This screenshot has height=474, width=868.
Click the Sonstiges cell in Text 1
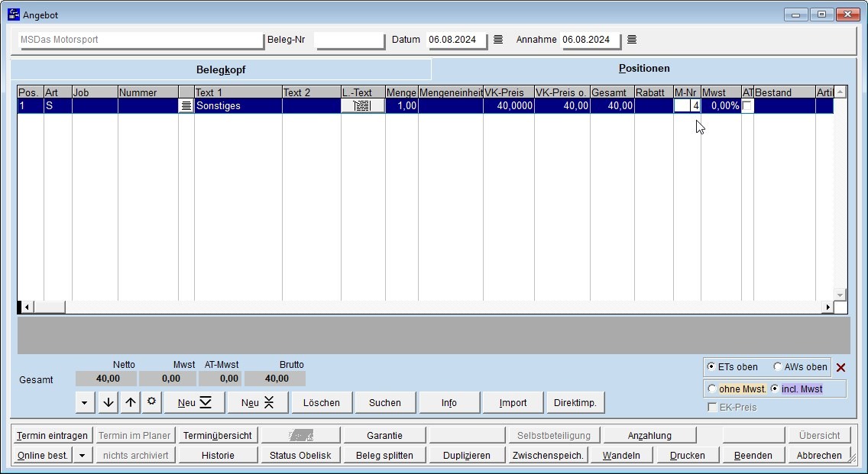238,105
